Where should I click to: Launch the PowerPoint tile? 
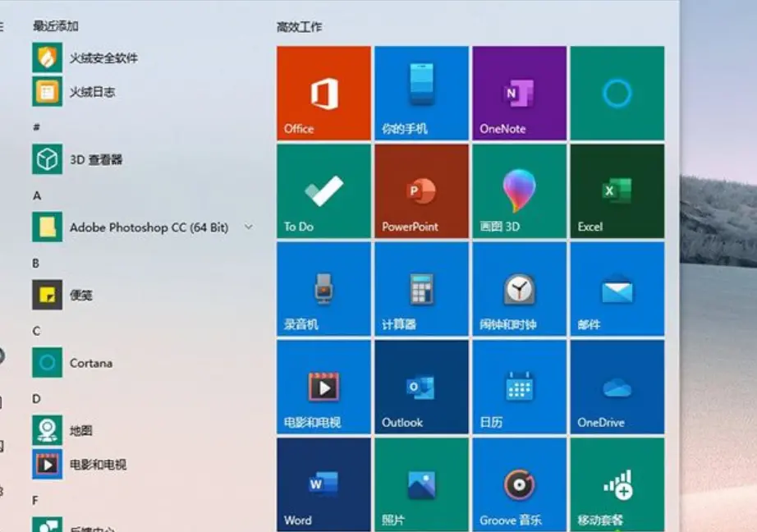coord(421,191)
